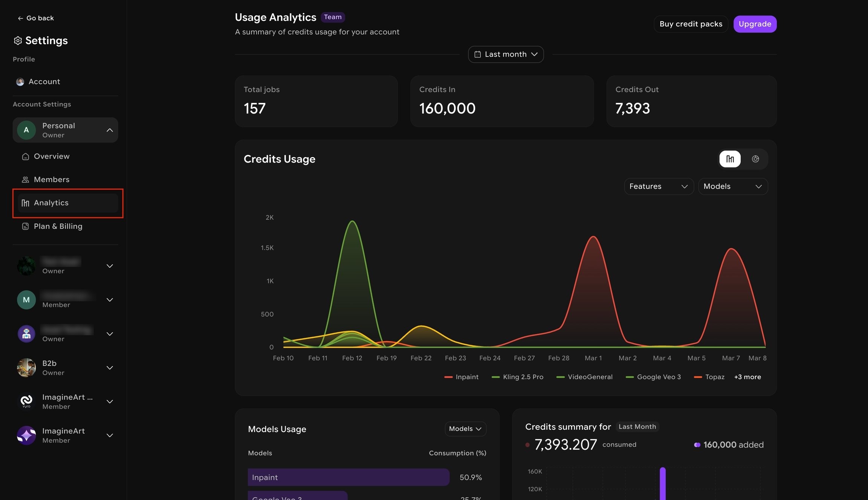Open Plan & Billing page

point(58,226)
